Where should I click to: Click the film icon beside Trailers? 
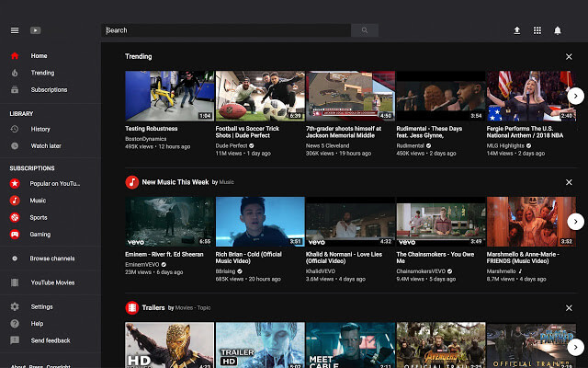click(132, 307)
